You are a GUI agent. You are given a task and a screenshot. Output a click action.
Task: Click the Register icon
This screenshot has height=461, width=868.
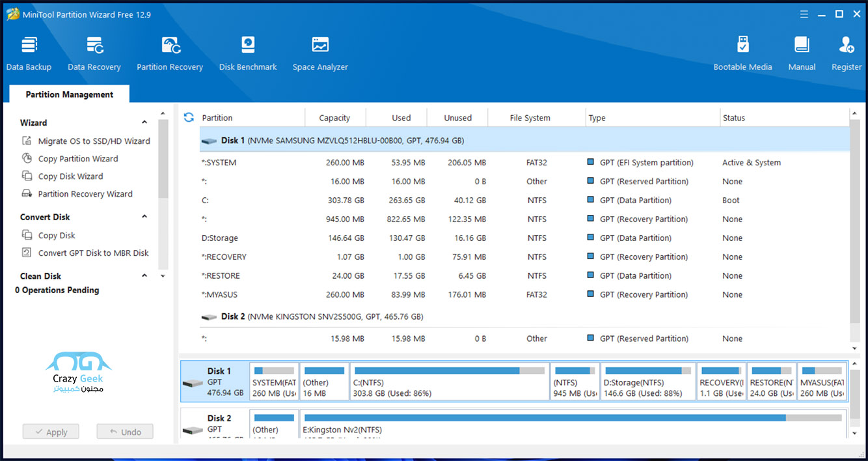click(x=845, y=51)
